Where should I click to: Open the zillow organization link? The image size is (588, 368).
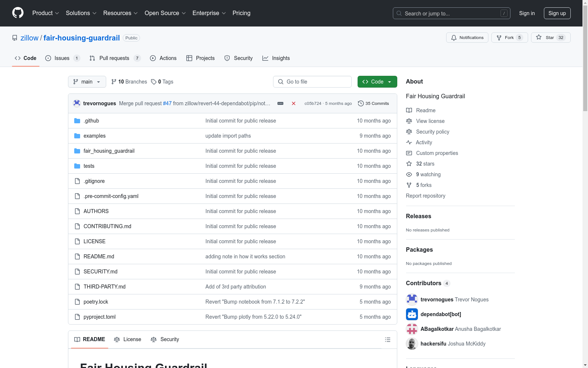tap(29, 38)
